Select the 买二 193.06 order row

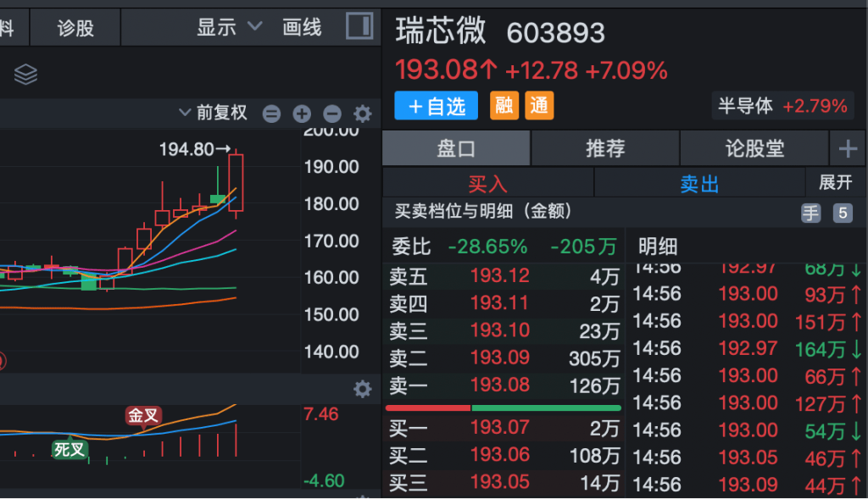click(504, 455)
